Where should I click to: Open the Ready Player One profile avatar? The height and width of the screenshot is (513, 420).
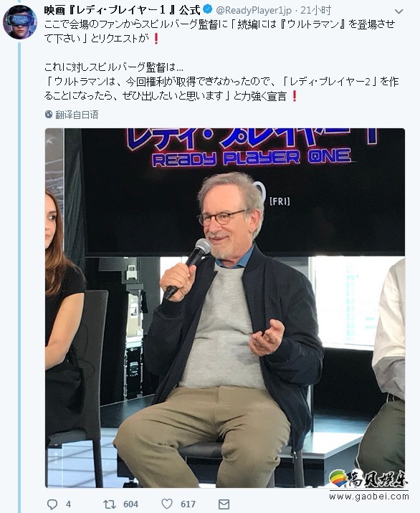tap(20, 22)
